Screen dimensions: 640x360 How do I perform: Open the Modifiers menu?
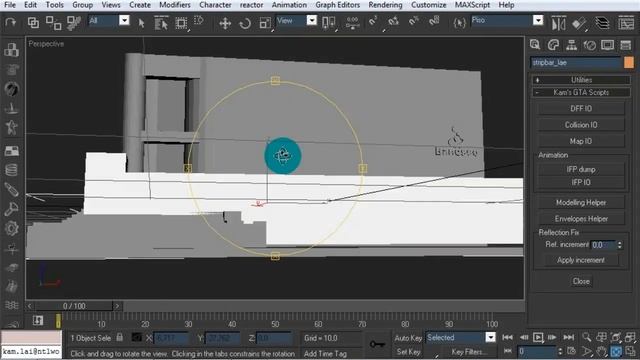click(175, 5)
